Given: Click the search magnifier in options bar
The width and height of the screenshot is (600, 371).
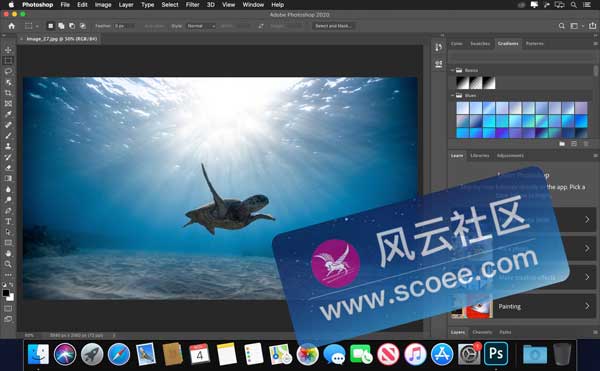Looking at the screenshot, I should [x=561, y=26].
